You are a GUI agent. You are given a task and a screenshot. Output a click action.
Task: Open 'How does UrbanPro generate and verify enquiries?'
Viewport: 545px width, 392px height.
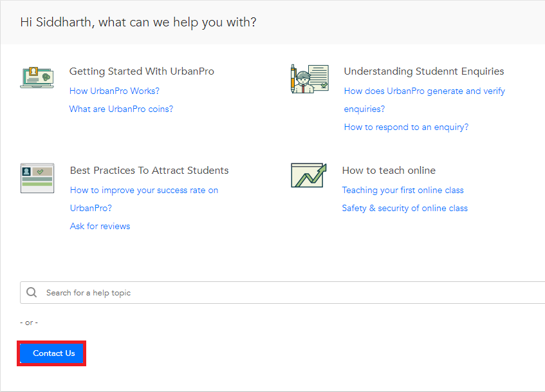(x=424, y=91)
